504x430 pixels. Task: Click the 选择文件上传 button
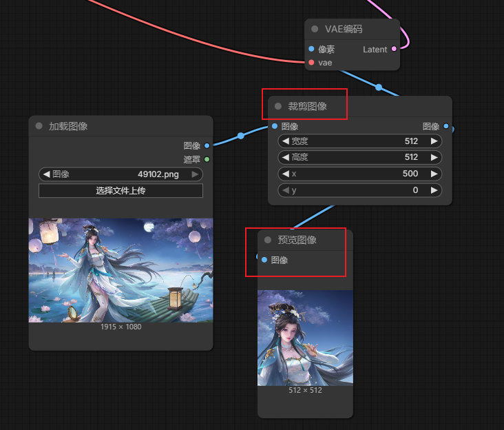click(x=120, y=191)
